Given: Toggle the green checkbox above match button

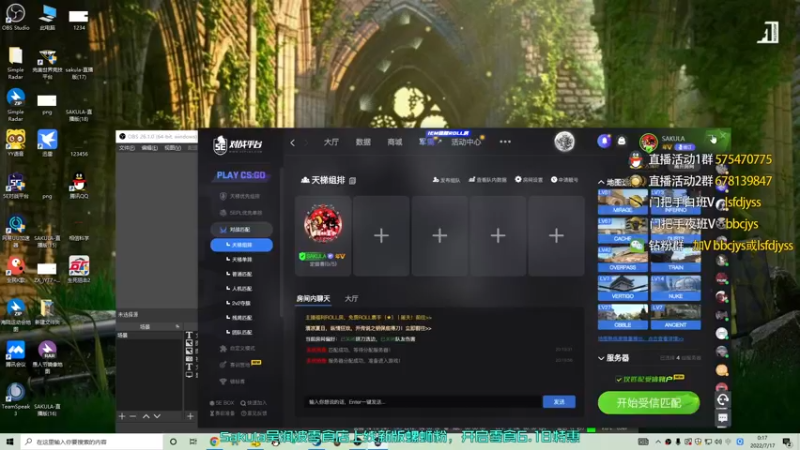Looking at the screenshot, I should point(619,379).
